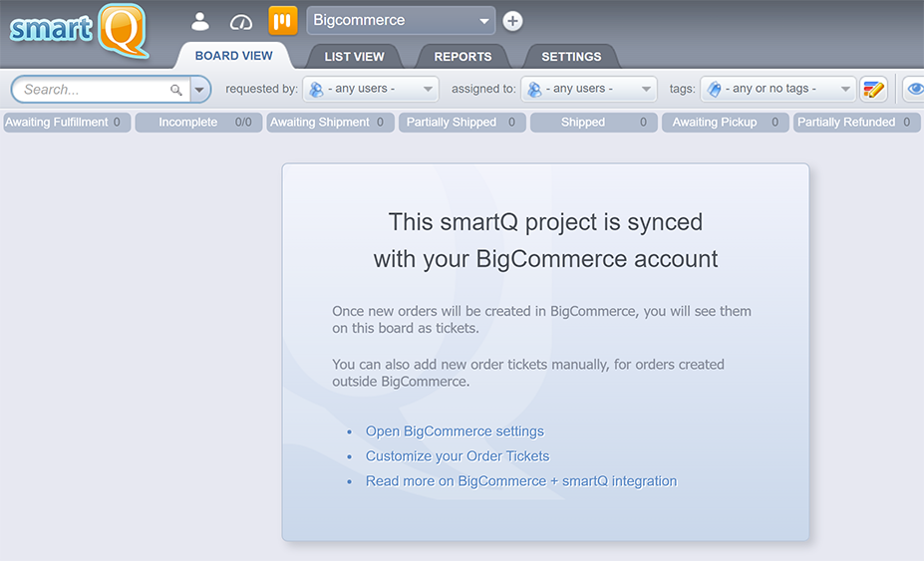Screen dimensions: 924x561
Task: Click Customize your Order Tickets link
Action: [458, 456]
